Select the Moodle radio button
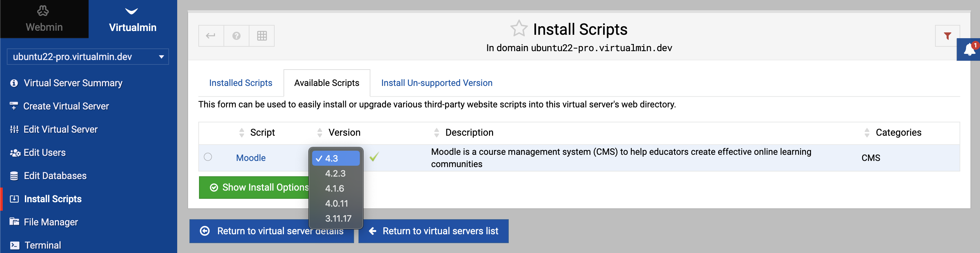 click(x=208, y=157)
